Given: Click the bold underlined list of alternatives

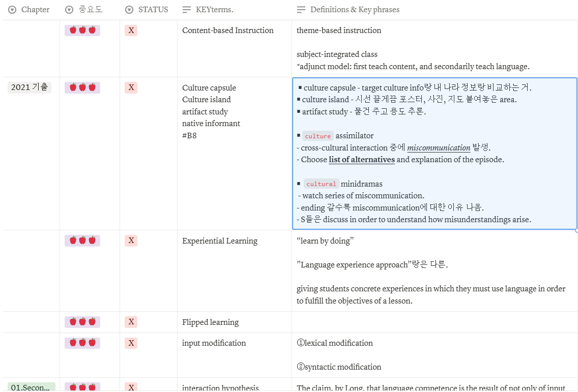Looking at the screenshot, I should tap(362, 160).
